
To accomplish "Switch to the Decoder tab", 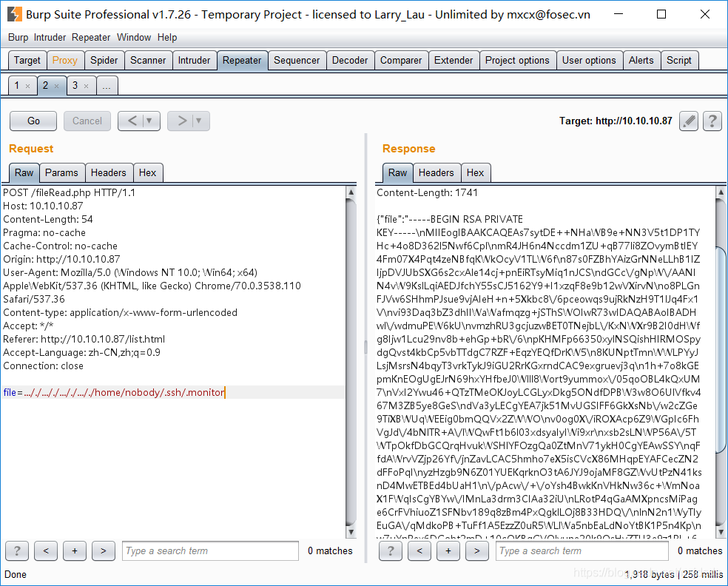I will (350, 61).
